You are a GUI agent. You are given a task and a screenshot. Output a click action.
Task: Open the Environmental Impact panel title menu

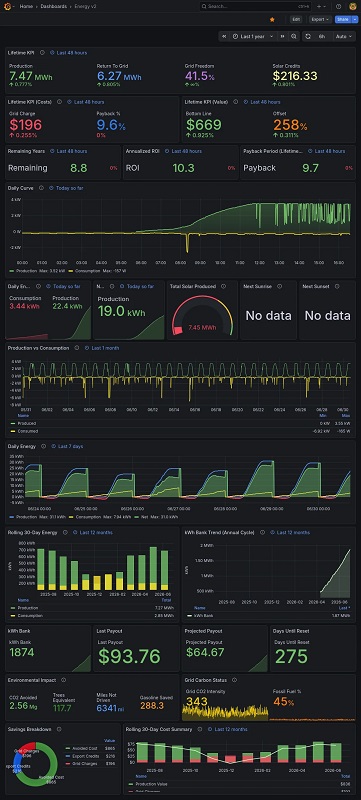tap(32, 680)
